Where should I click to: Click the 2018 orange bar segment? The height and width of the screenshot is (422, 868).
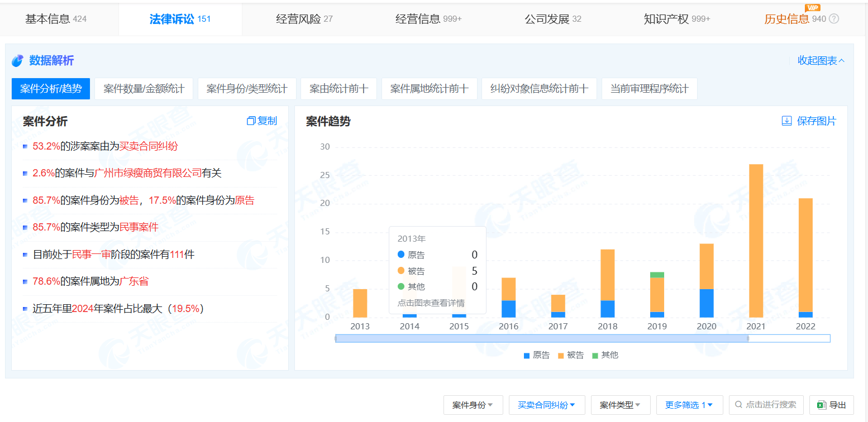tap(608, 275)
